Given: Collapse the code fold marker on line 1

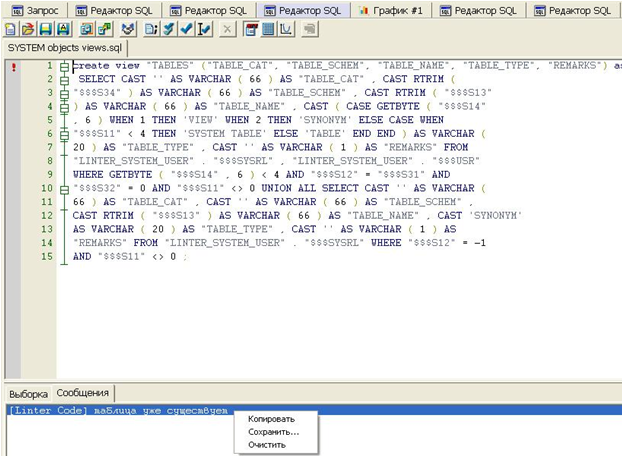Looking at the screenshot, I should tap(65, 66).
